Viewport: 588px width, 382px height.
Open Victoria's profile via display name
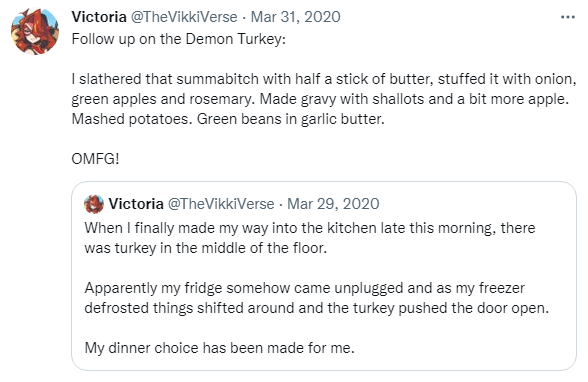[x=99, y=17]
